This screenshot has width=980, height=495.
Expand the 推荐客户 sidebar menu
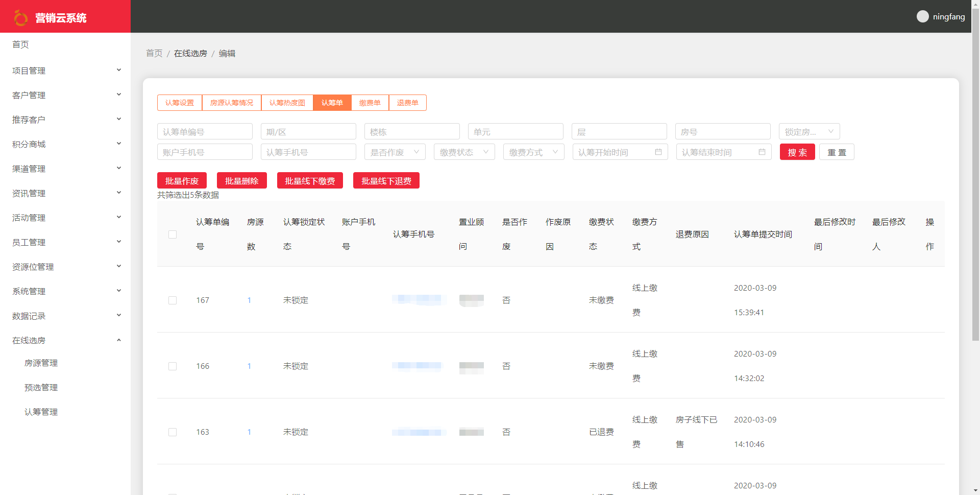65,120
